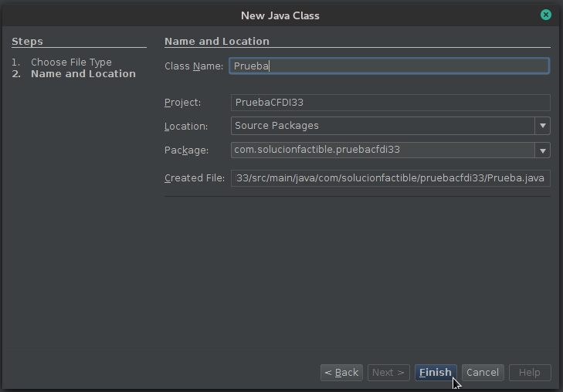Cancel the new class wizard
This screenshot has height=392, width=563.
tap(483, 373)
